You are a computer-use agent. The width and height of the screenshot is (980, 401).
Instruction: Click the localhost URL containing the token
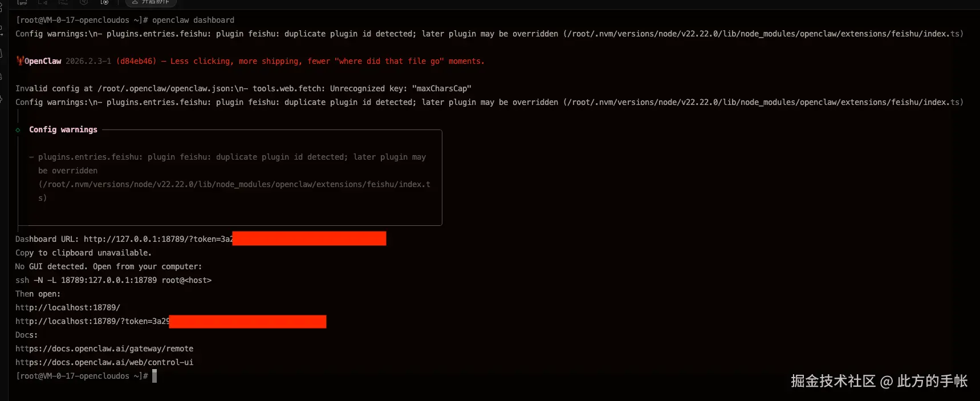[171, 321]
